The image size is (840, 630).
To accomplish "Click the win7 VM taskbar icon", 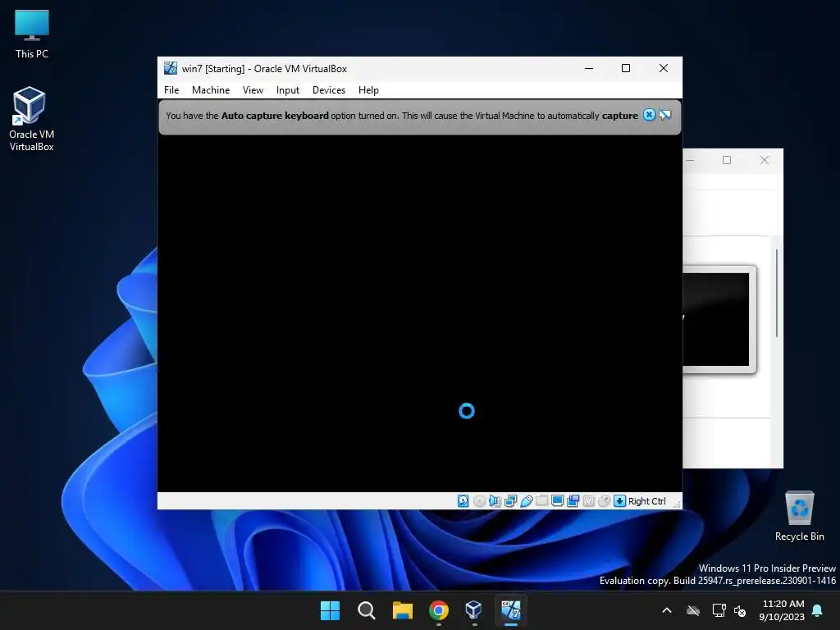I will [x=510, y=610].
